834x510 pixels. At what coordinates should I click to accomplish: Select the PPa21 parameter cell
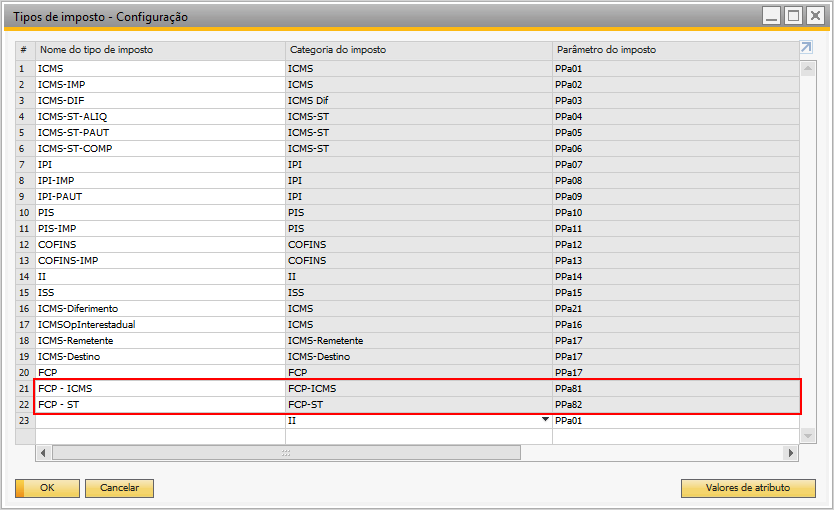click(x=676, y=308)
